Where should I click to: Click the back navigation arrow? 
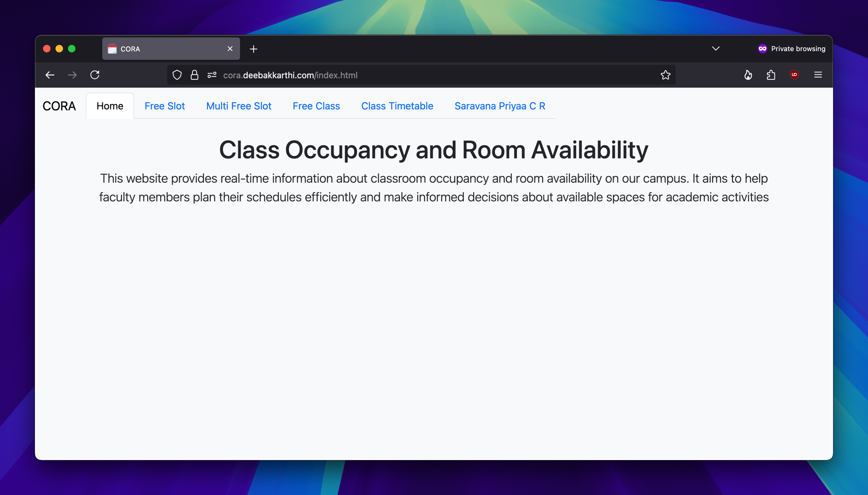[x=50, y=75]
